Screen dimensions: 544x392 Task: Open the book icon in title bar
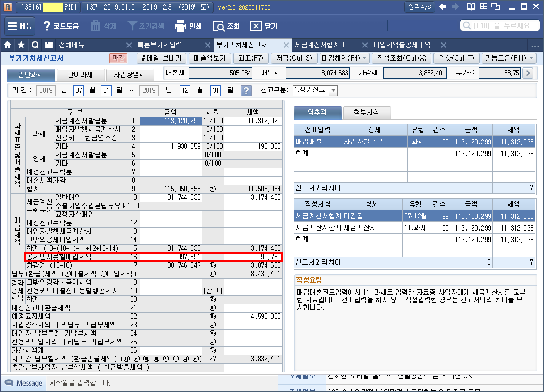pyautogui.click(x=471, y=7)
